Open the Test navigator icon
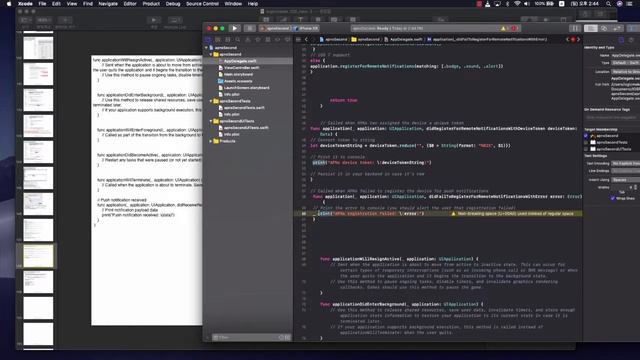This screenshot has width=640, height=360. [x=258, y=40]
